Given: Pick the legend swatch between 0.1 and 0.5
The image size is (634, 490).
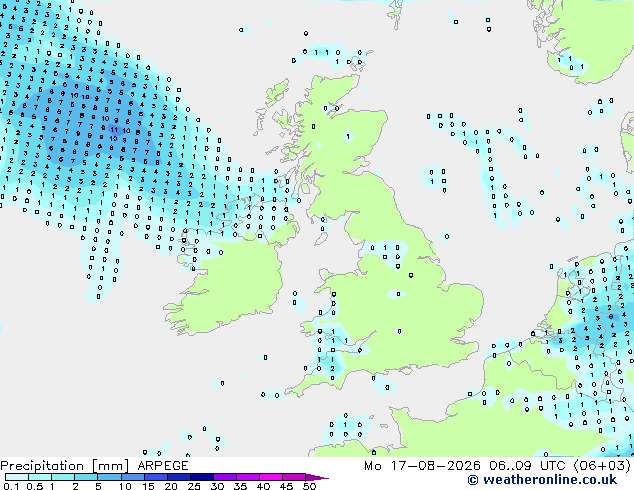Looking at the screenshot, I should [17, 477].
